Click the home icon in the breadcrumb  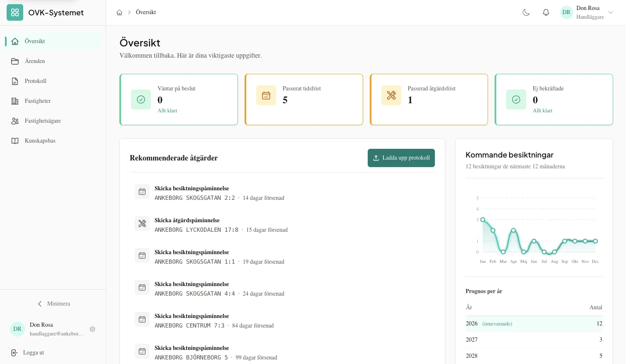(x=119, y=12)
